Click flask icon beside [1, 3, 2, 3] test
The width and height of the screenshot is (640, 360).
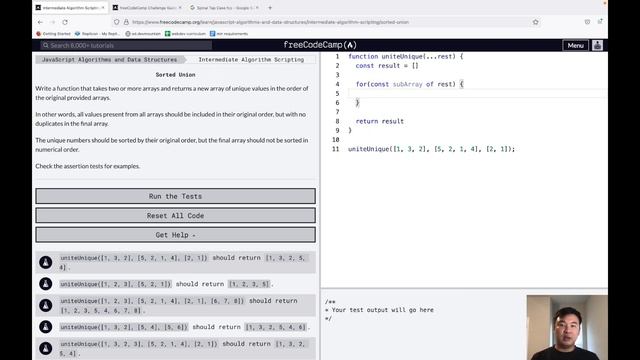[46, 348]
